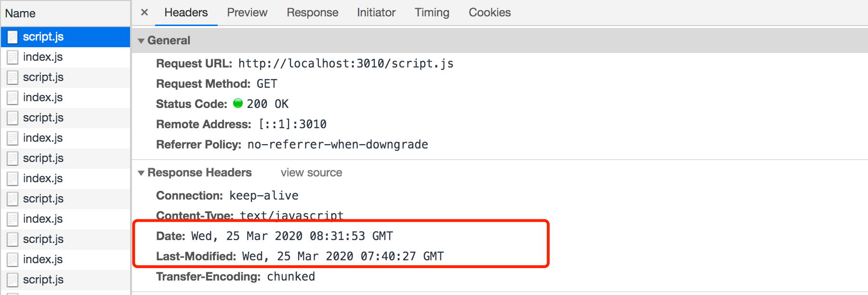Viewport: 868px width, 295px height.
Task: Click file icon of last index.js
Action: point(13,260)
